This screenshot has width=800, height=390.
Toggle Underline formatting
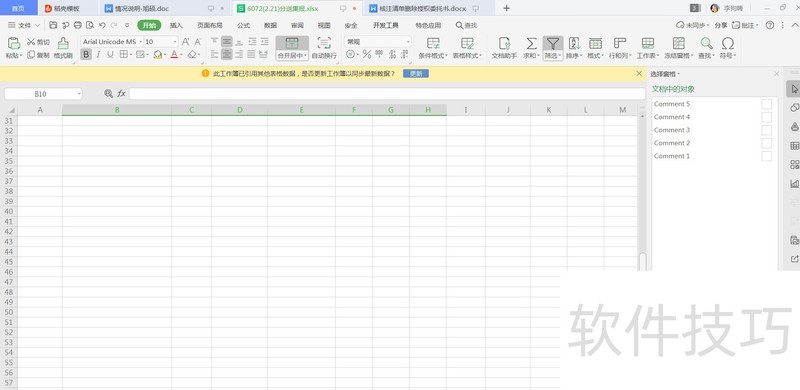click(x=110, y=54)
